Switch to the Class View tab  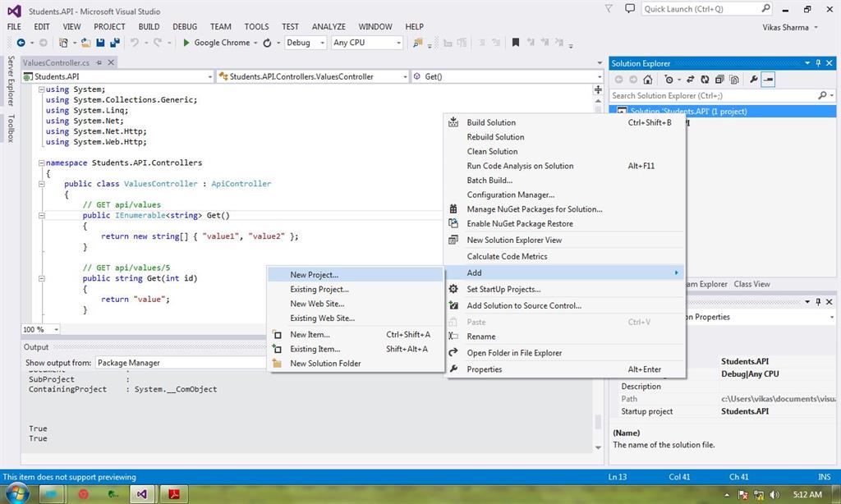[751, 284]
